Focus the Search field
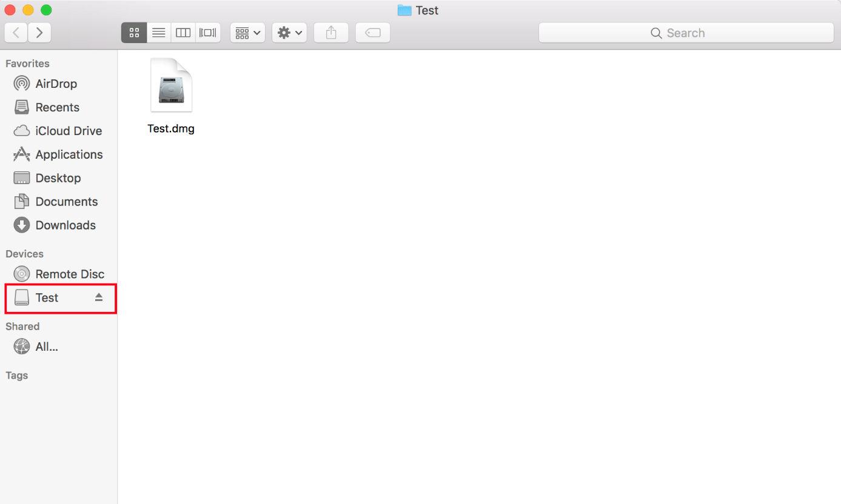The height and width of the screenshot is (504, 841). [x=686, y=33]
